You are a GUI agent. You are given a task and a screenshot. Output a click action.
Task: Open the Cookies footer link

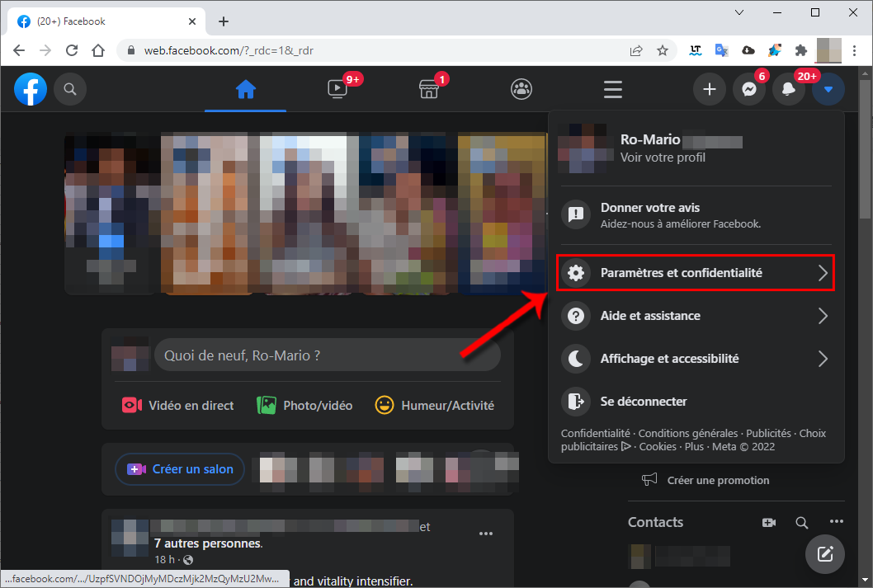[x=658, y=447]
